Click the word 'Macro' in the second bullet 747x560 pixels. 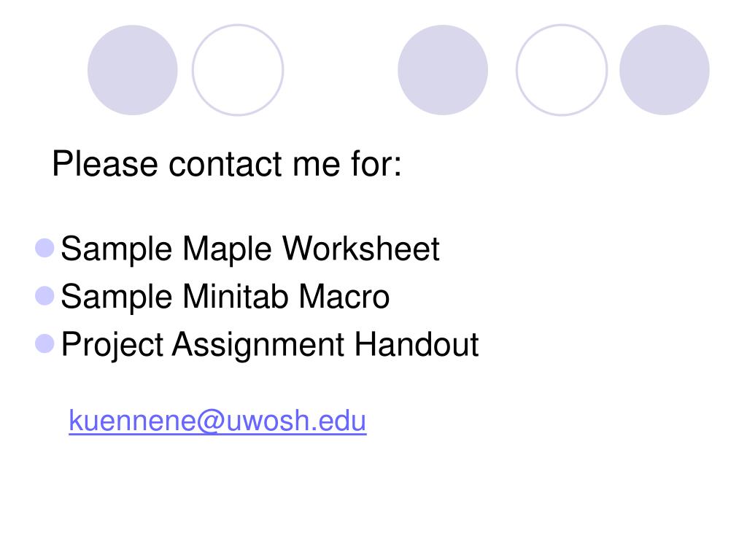[344, 296]
